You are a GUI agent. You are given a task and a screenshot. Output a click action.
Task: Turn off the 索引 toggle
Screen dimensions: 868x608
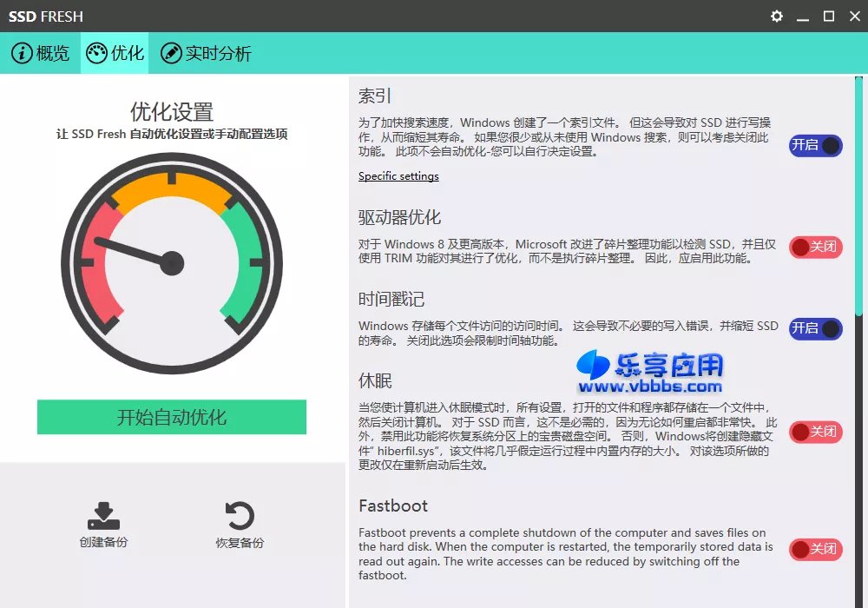click(815, 146)
